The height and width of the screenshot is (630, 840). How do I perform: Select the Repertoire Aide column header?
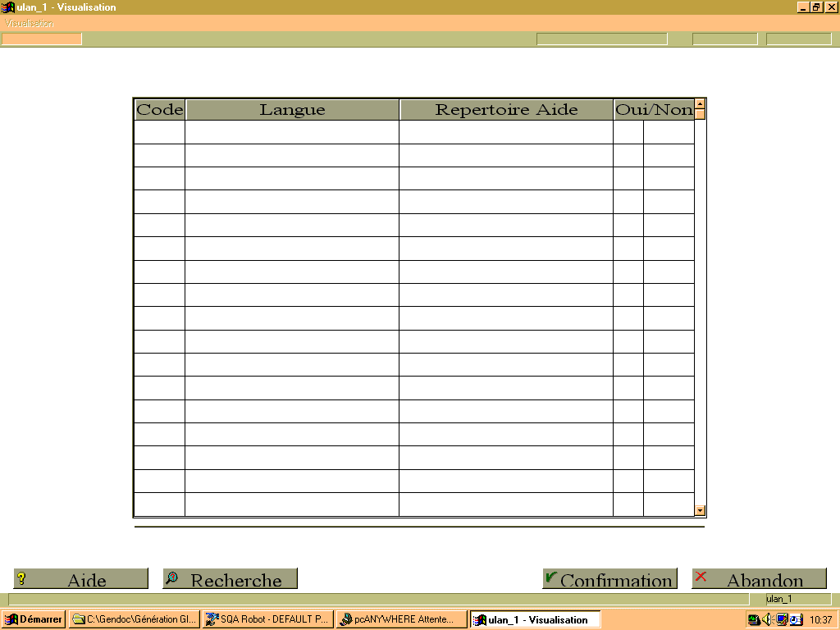[x=506, y=109]
